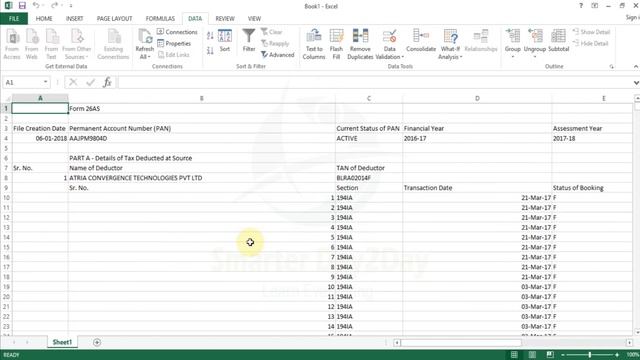640x360 pixels.
Task: Click the Save icon in title bar
Action: (22, 6)
